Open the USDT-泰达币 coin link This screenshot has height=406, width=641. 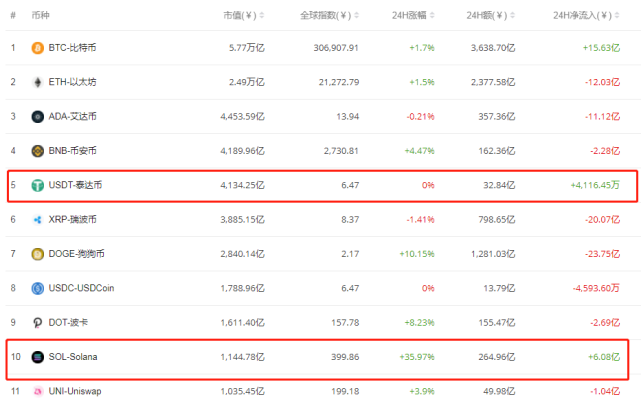[75, 185]
